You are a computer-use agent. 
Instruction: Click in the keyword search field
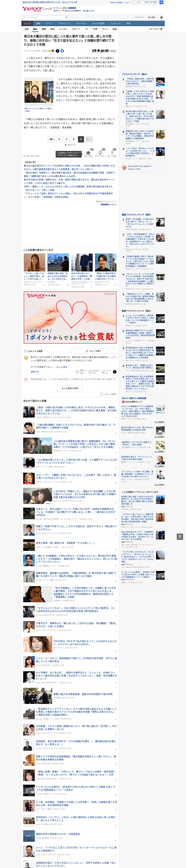point(43,18)
